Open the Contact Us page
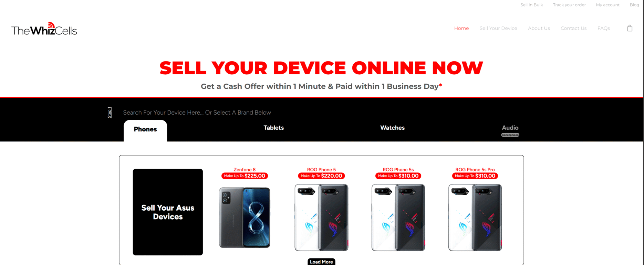 [573, 28]
